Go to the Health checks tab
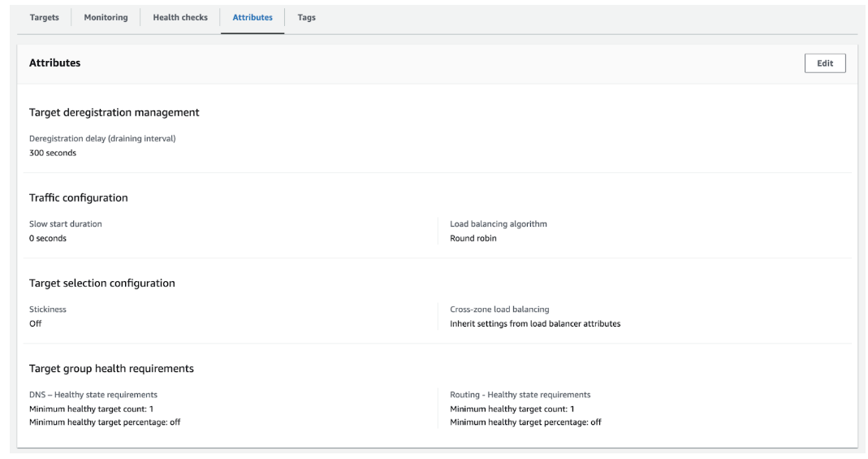The image size is (868, 459). point(180,17)
